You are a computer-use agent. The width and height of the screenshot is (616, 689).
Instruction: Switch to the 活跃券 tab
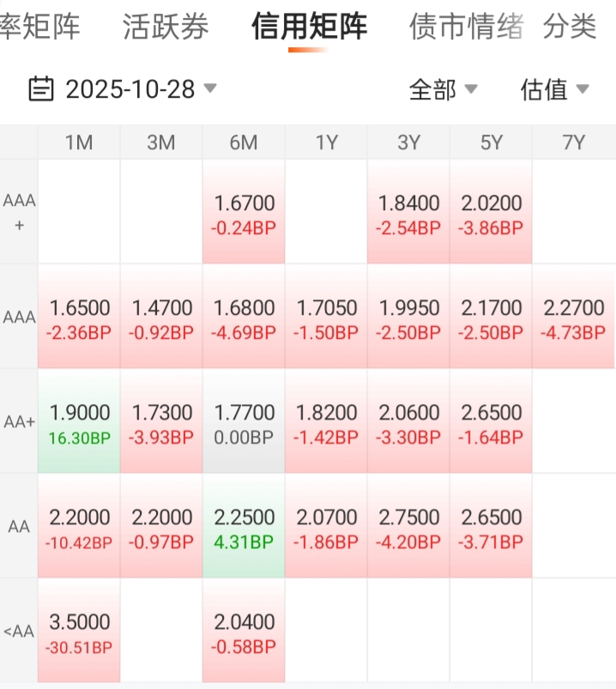tap(166, 27)
